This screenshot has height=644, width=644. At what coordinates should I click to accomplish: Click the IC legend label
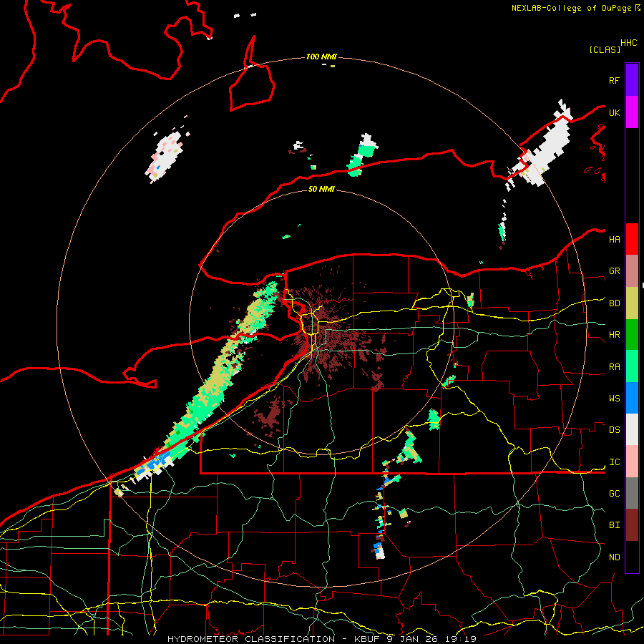tap(615, 462)
